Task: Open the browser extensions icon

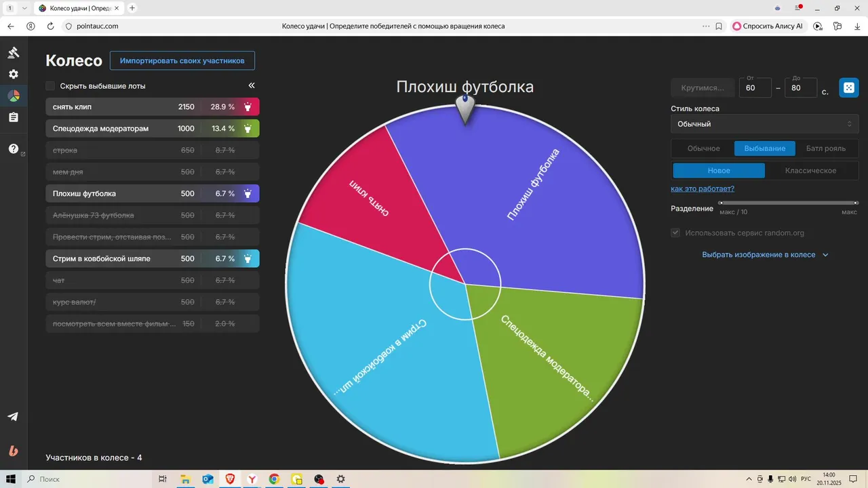Action: (x=837, y=26)
